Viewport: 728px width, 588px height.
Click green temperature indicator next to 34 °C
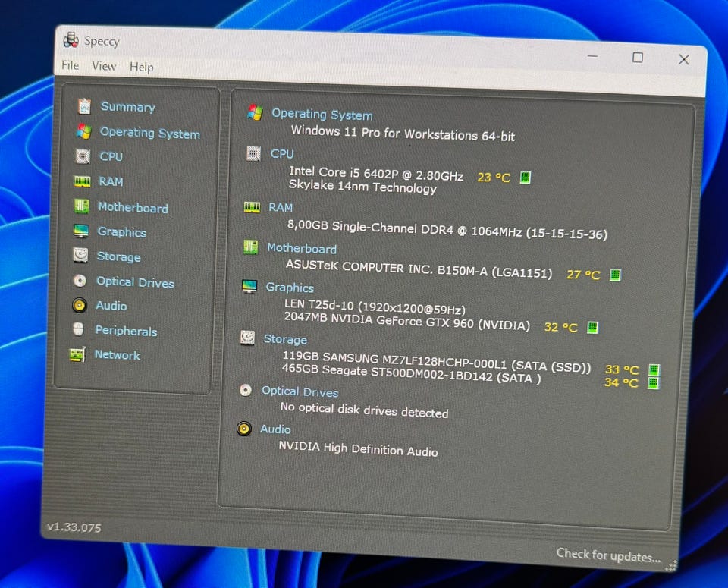(653, 383)
